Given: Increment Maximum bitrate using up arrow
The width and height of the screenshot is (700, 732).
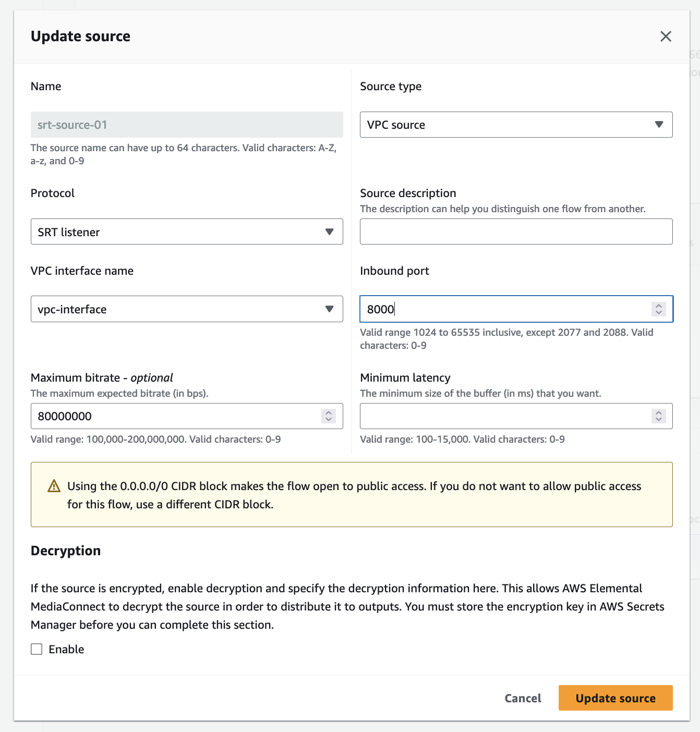Looking at the screenshot, I should pos(329,412).
